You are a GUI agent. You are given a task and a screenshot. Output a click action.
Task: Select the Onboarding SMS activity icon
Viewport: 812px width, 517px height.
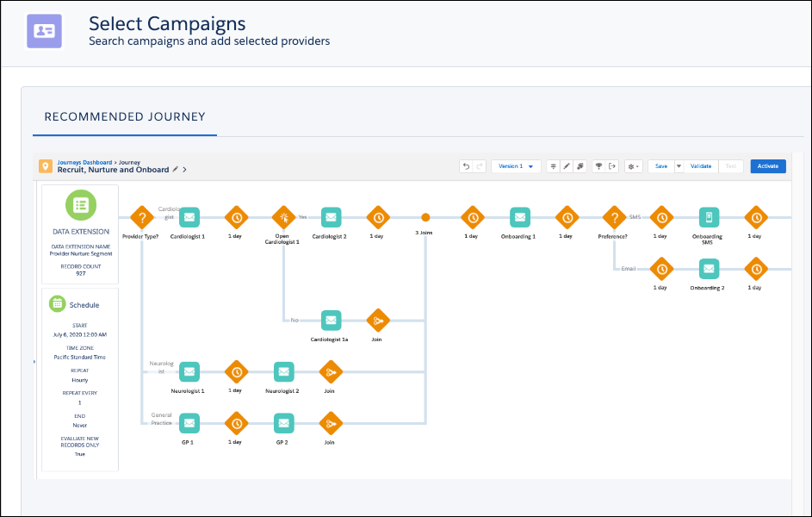[708, 217]
